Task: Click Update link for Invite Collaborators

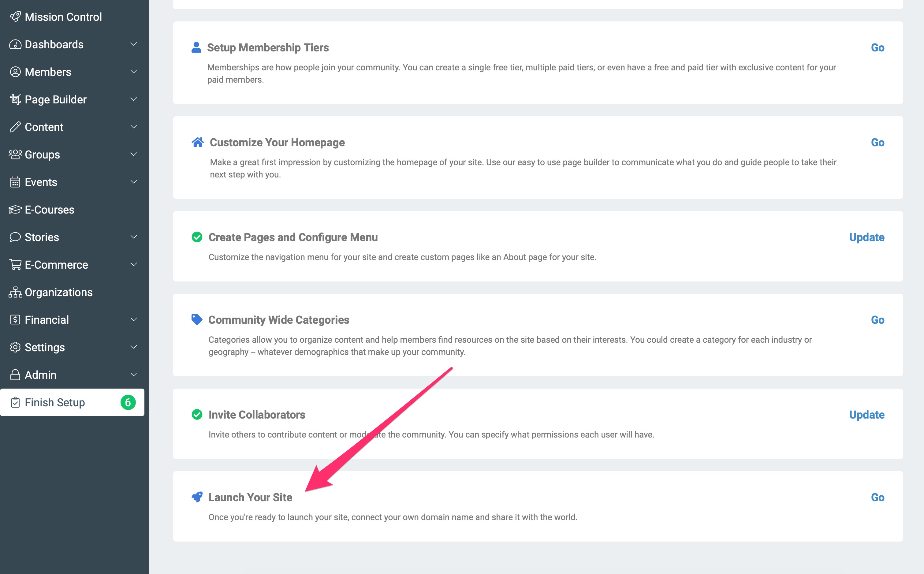Action: 867,415
